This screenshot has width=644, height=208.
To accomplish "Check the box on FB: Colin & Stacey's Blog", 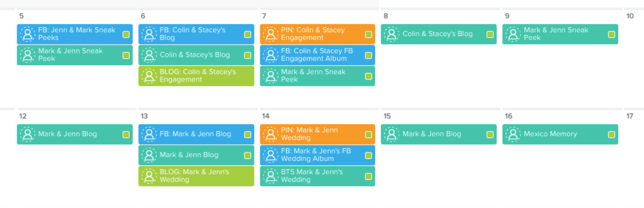I will [248, 34].
